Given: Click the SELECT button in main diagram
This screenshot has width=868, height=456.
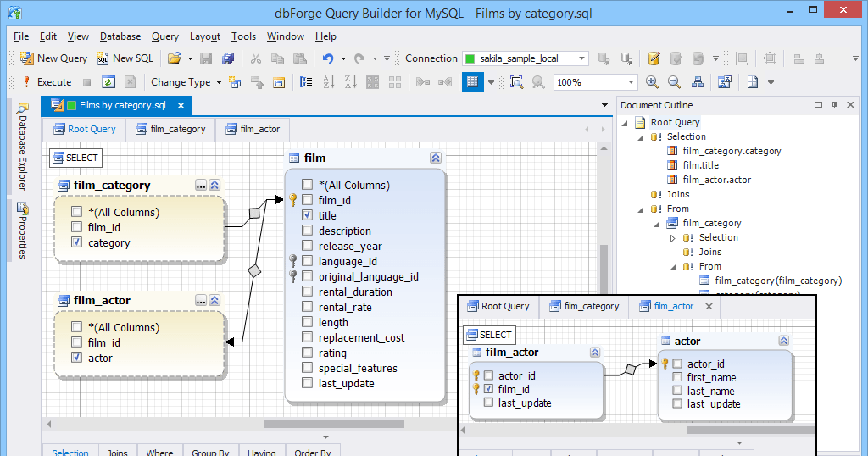Looking at the screenshot, I should 75,158.
